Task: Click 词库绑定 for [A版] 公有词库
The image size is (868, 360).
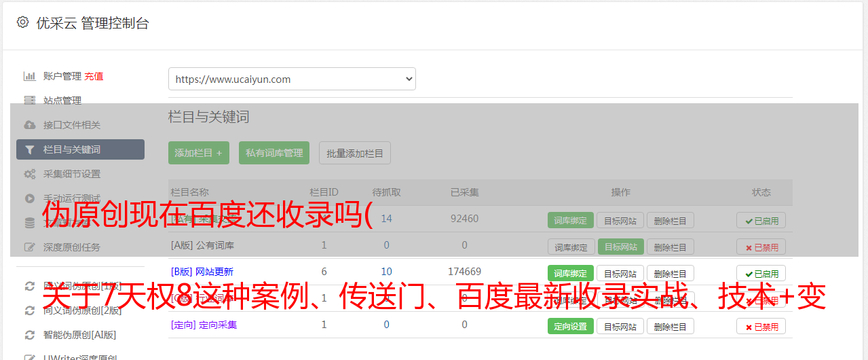Action: [571, 247]
